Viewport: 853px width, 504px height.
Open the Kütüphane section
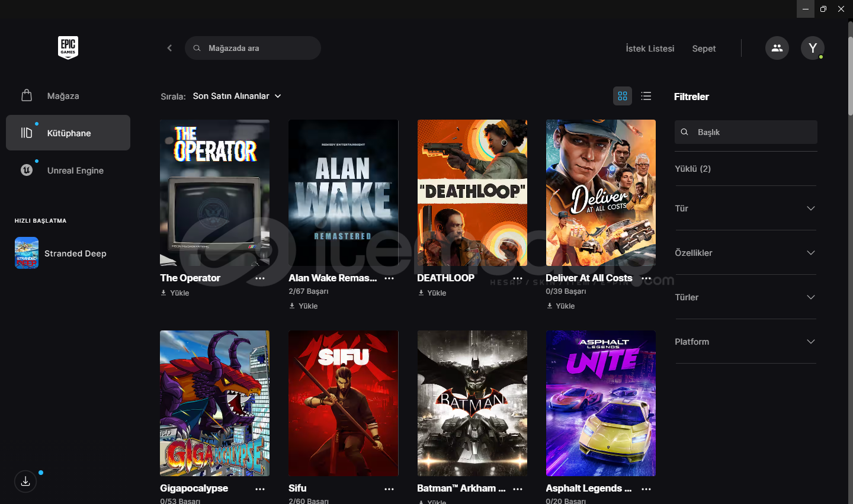click(x=68, y=133)
